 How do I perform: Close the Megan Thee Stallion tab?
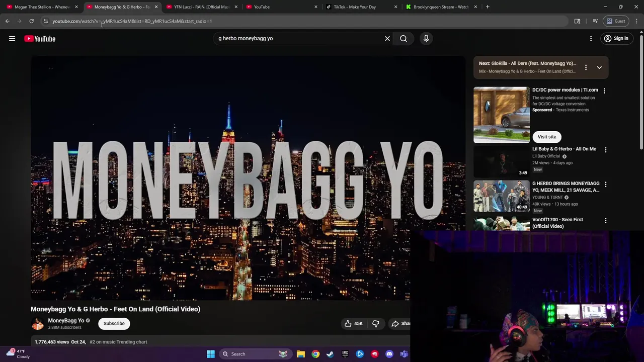click(x=76, y=7)
